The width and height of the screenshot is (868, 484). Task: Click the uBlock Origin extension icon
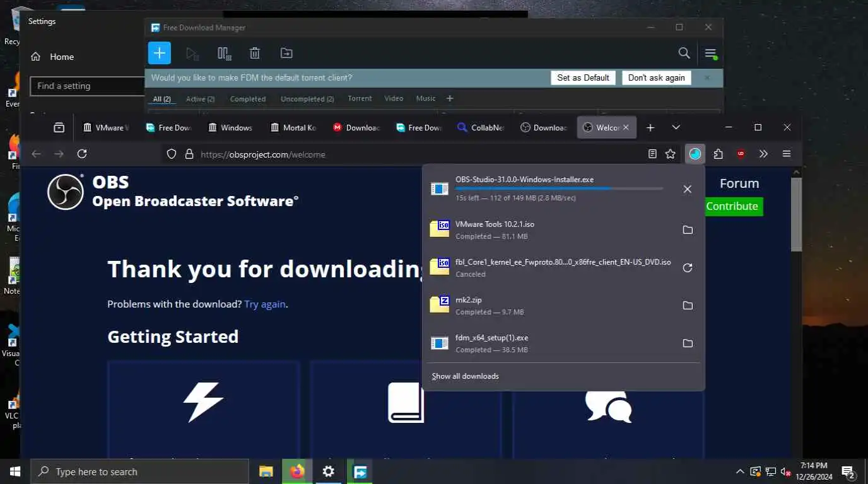(741, 154)
